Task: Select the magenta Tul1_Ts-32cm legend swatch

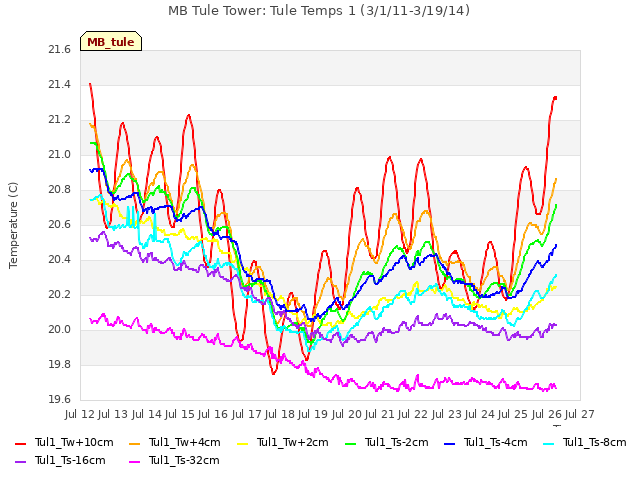Action: 134,461
